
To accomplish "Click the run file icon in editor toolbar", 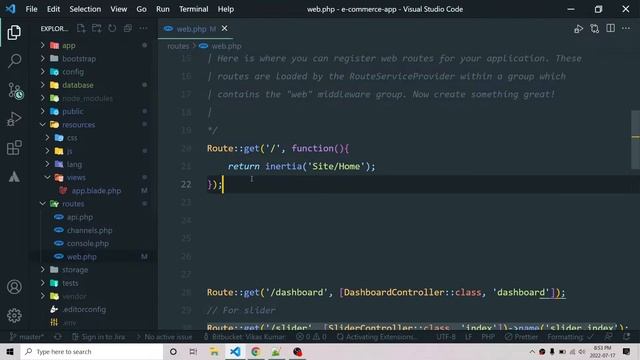I will click(578, 29).
